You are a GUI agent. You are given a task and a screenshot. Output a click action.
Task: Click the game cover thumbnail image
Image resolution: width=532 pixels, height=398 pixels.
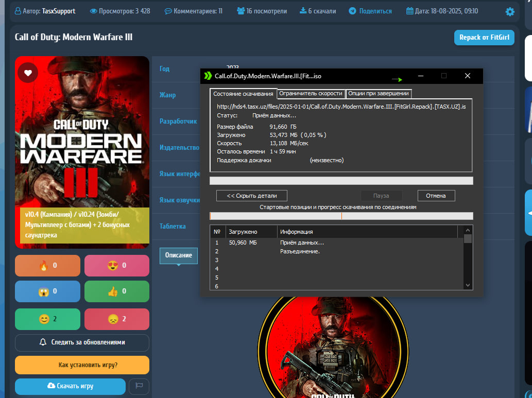point(82,152)
